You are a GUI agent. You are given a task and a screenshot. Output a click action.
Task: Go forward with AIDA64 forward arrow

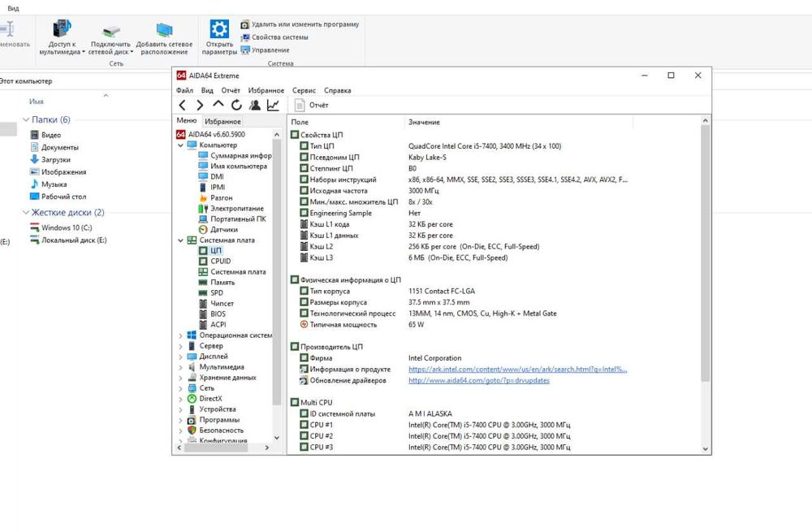tap(200, 105)
